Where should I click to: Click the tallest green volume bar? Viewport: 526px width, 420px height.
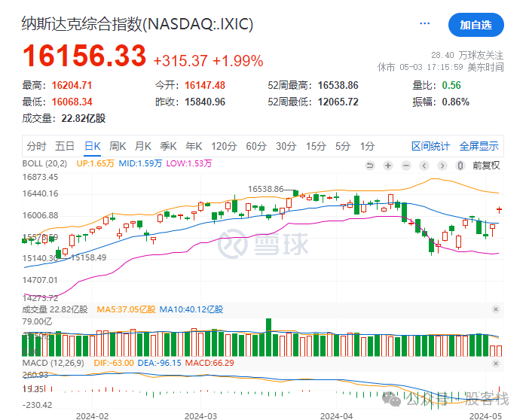point(269,337)
